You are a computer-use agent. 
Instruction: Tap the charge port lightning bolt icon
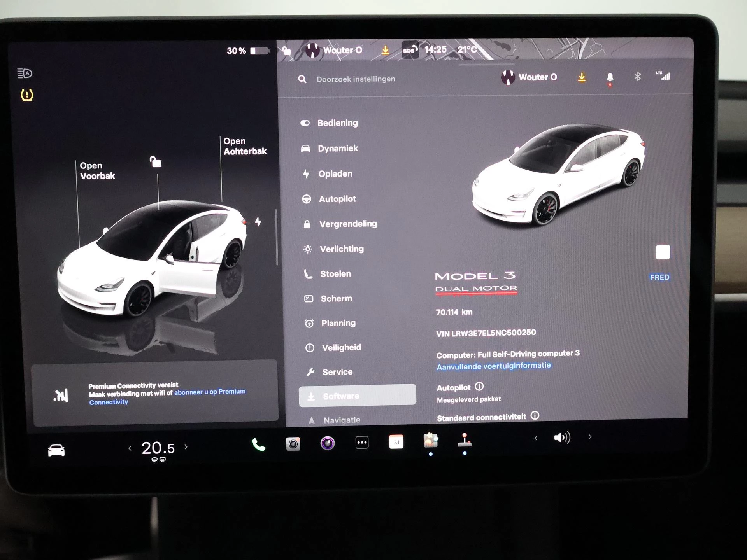point(258,222)
